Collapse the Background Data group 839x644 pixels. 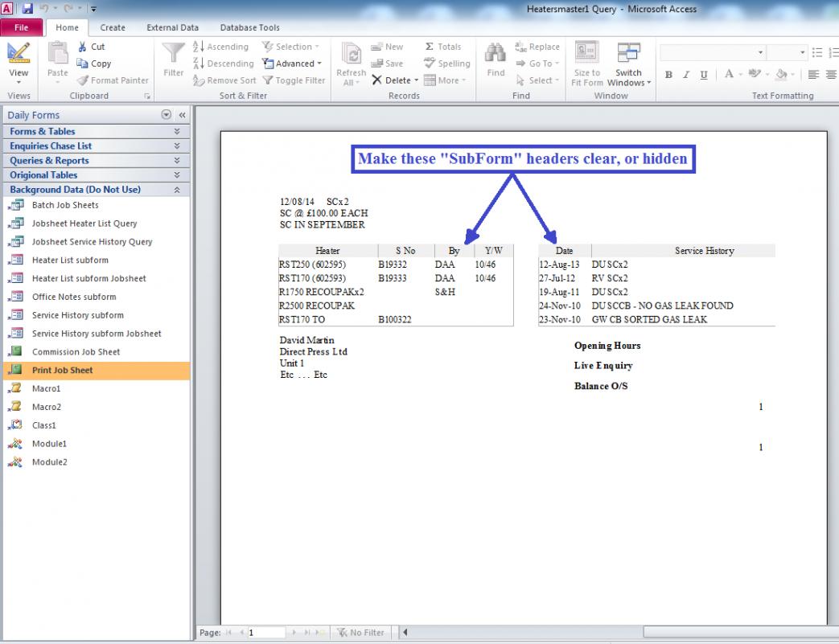pyautogui.click(x=176, y=190)
